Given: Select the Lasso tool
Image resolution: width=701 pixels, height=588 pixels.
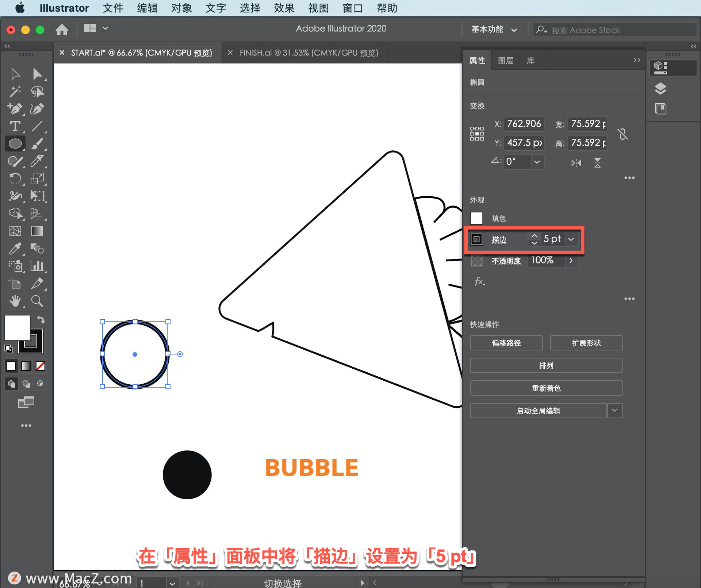Looking at the screenshot, I should 37,92.
